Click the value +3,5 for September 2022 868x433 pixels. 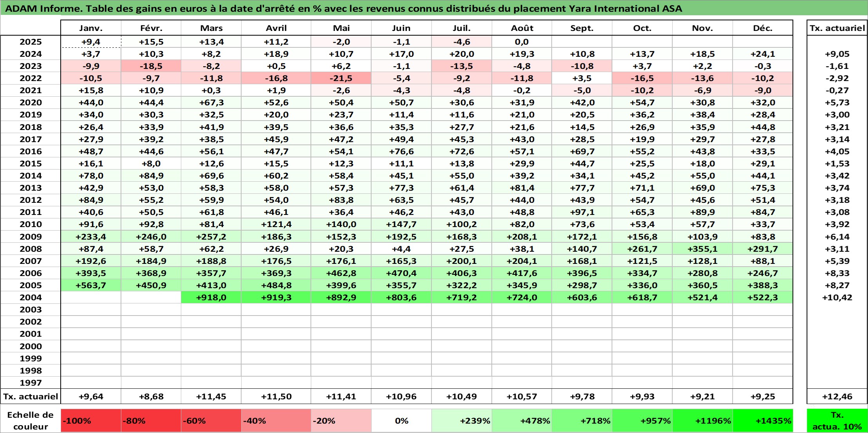pyautogui.click(x=582, y=78)
